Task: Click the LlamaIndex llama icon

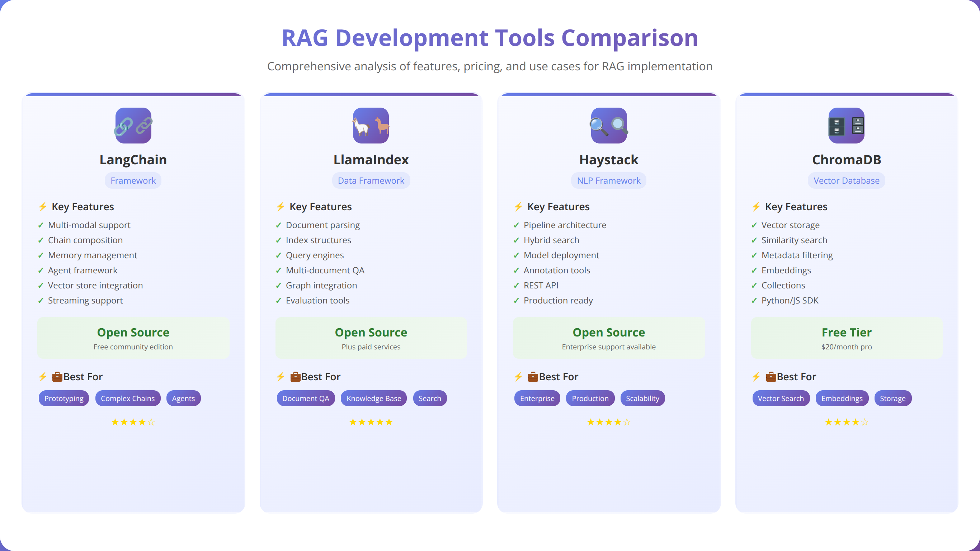Action: (x=371, y=126)
